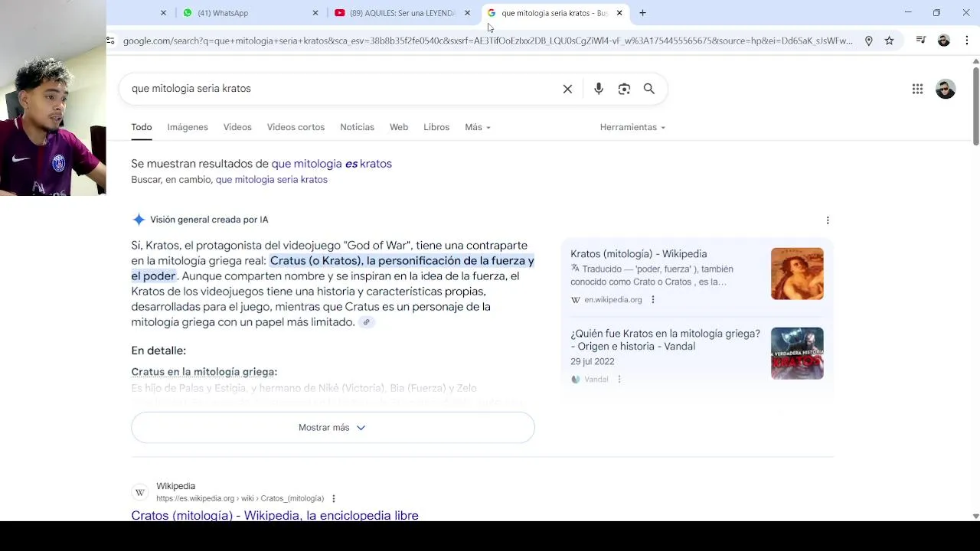
Task: Select the Noticias search tab
Action: coord(357,127)
